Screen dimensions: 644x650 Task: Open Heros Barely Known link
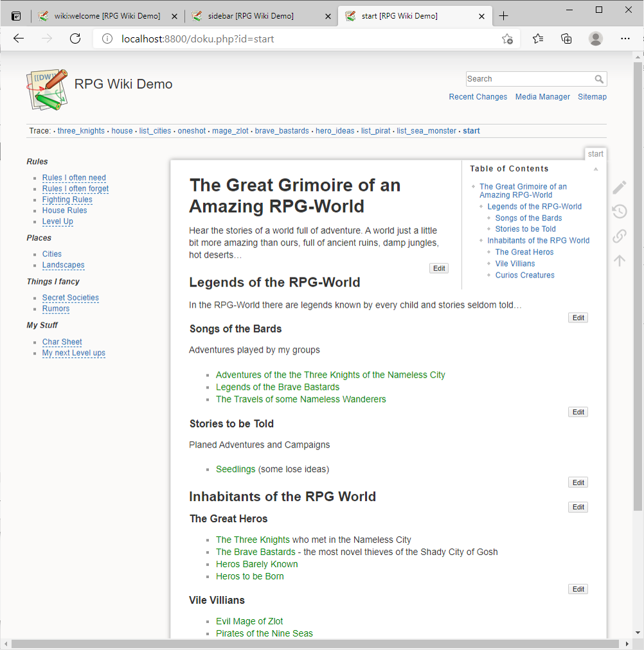[x=256, y=564]
